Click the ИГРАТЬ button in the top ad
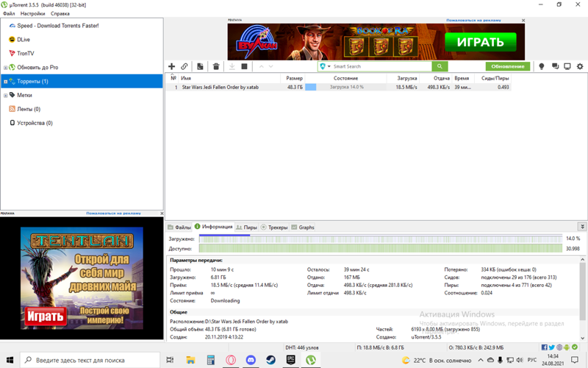The width and height of the screenshot is (588, 368). click(x=481, y=42)
